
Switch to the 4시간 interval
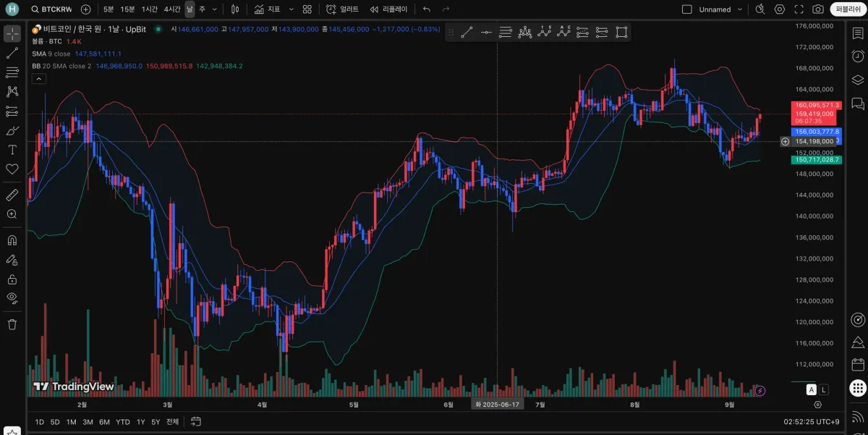click(172, 9)
